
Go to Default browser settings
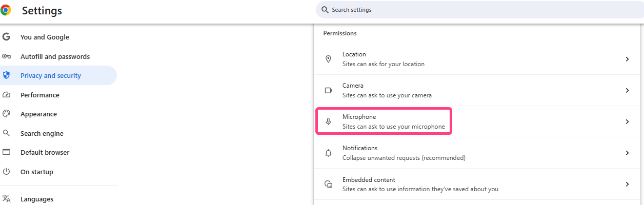(45, 152)
